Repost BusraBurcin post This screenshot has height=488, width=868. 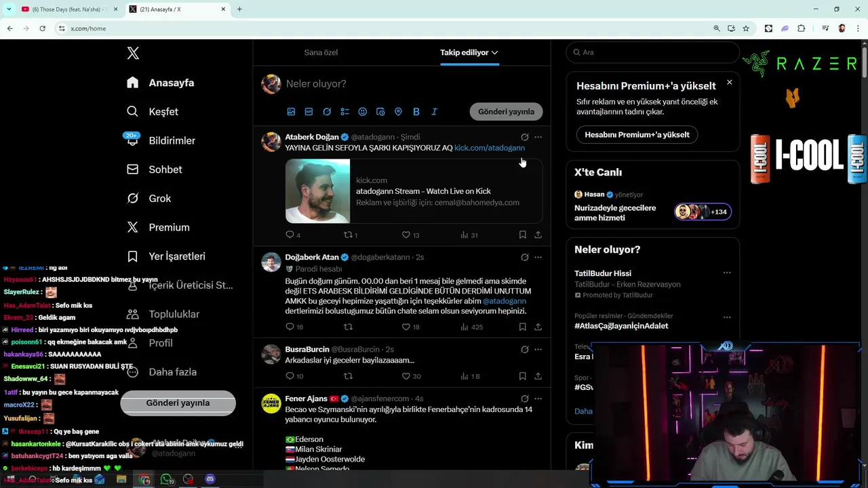[348, 376]
